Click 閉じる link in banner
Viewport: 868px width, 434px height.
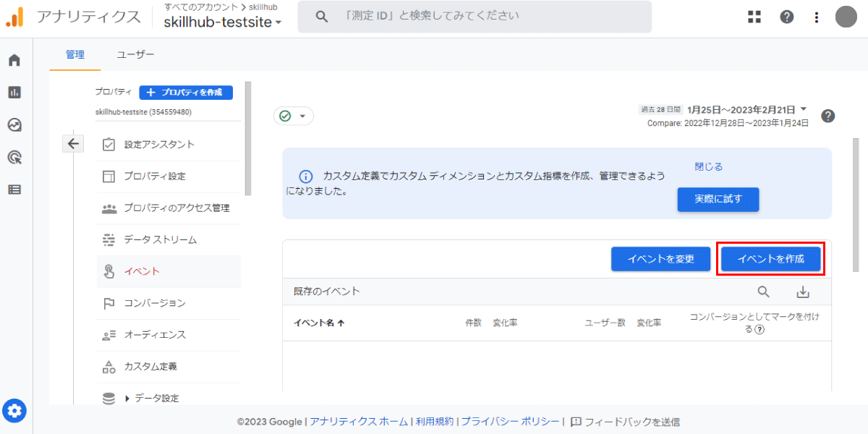709,166
